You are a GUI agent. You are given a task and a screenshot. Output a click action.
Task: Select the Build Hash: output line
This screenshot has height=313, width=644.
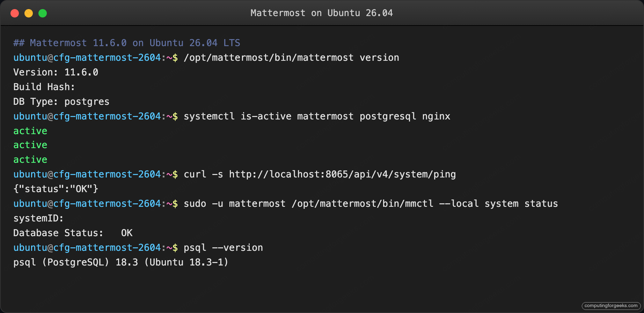pyautogui.click(x=44, y=87)
